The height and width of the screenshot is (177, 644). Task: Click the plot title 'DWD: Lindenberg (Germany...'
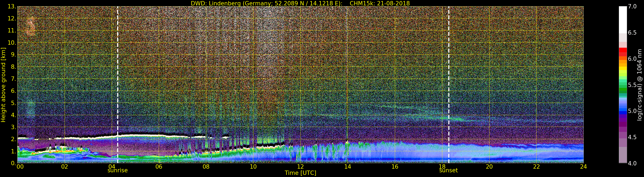click(x=300, y=3)
